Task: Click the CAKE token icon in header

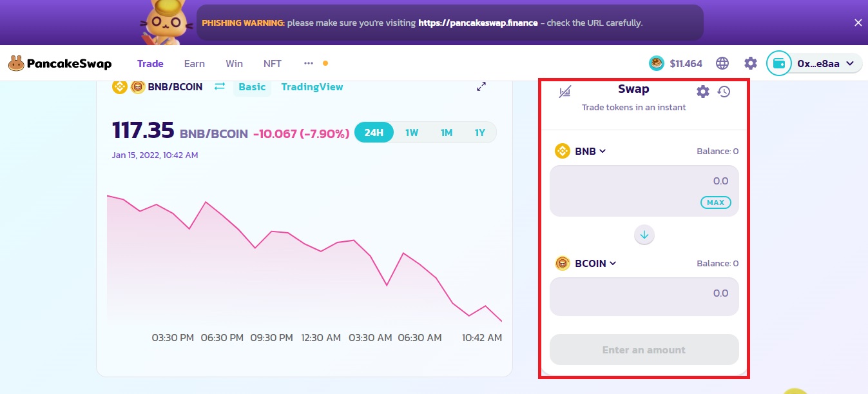Action: (657, 63)
